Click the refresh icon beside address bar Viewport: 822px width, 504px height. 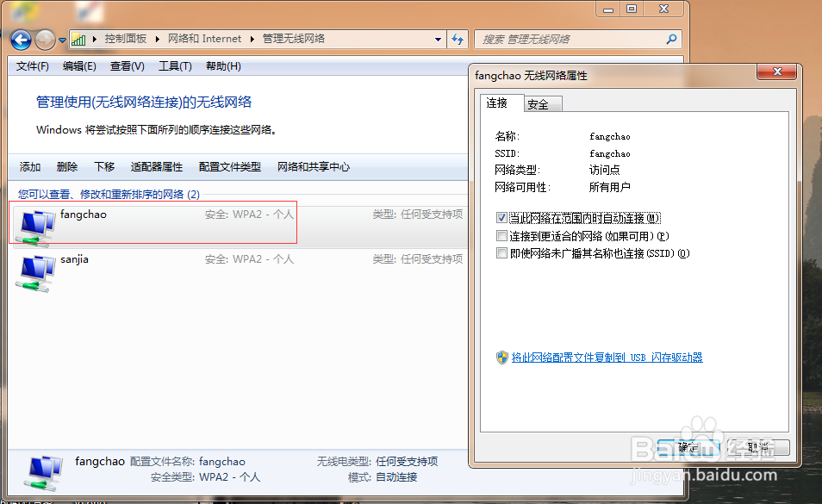(x=458, y=39)
